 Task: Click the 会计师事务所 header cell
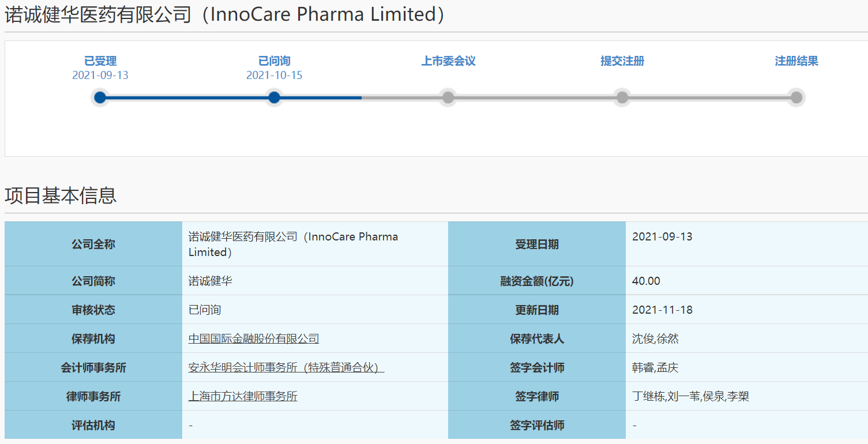93,367
